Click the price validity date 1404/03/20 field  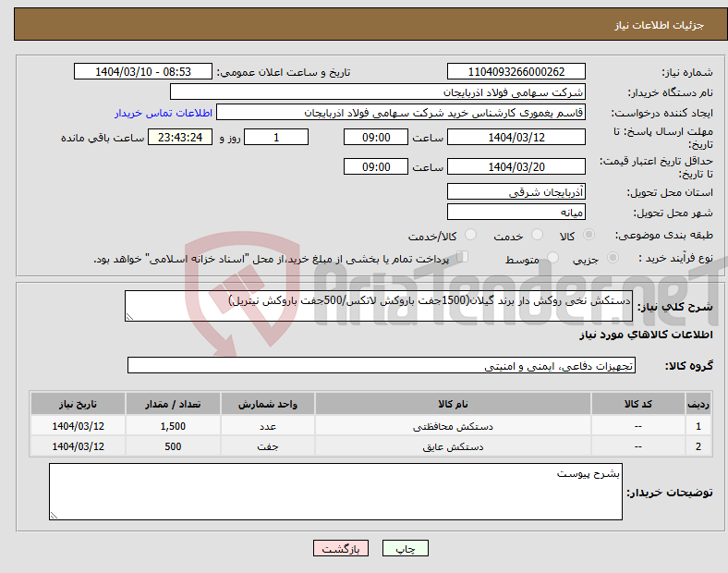pos(516,166)
